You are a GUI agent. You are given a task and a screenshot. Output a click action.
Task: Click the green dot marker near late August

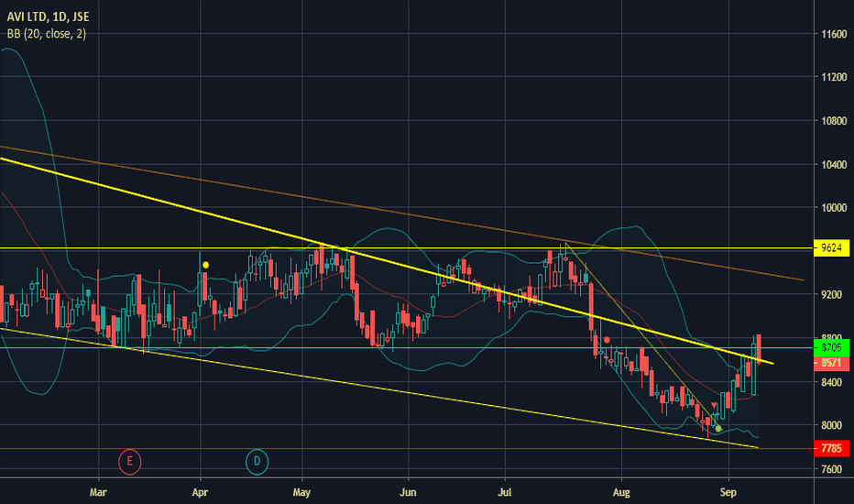(x=718, y=429)
